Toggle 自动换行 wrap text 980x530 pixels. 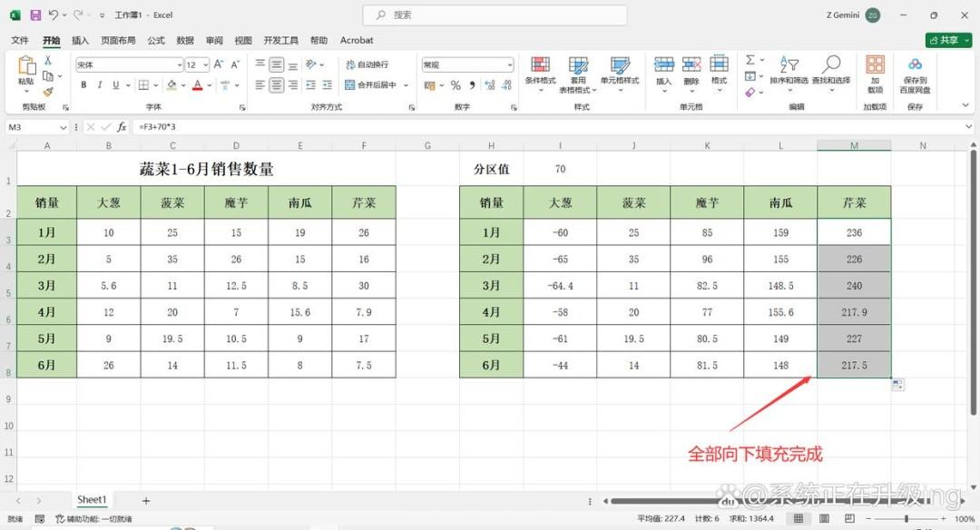[x=367, y=64]
